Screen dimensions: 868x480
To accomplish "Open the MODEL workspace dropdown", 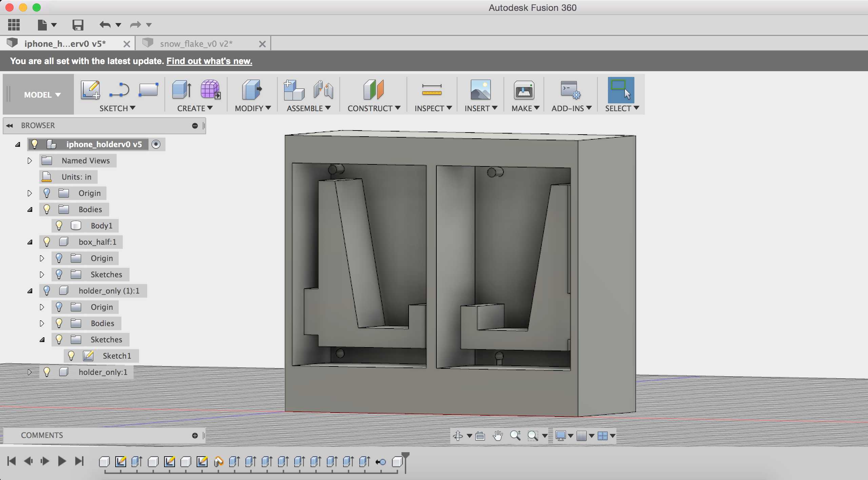I will tap(42, 95).
